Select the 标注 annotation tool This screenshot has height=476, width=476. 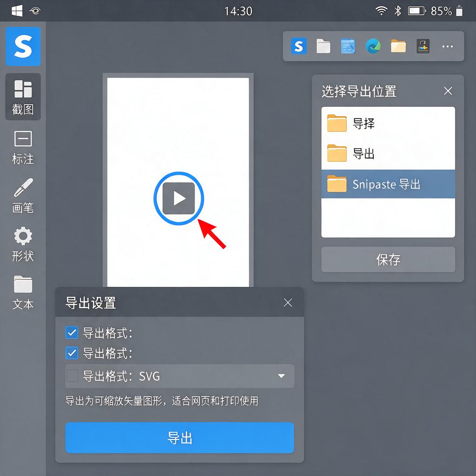pyautogui.click(x=23, y=148)
